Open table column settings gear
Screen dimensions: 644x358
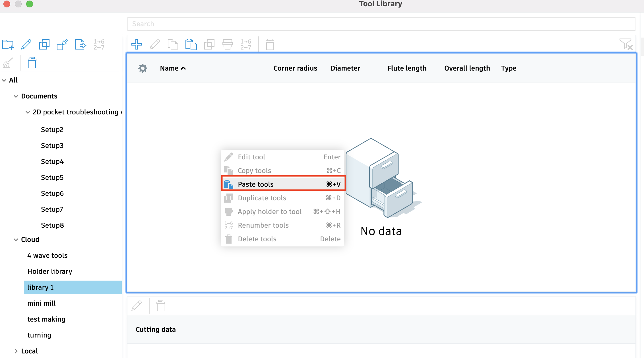point(143,68)
